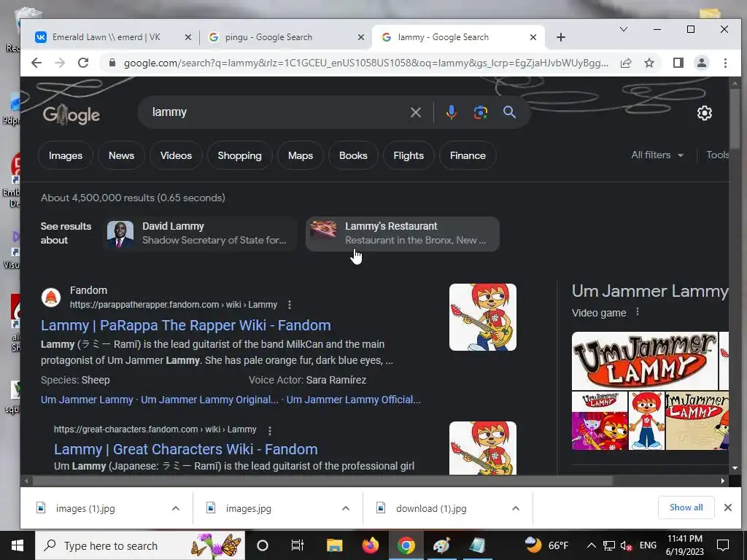Select the Flights filter chip

pos(409,156)
